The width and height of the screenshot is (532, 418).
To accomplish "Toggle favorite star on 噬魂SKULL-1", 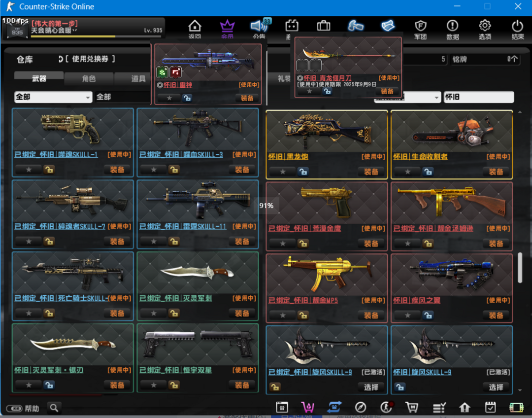I will [x=29, y=170].
